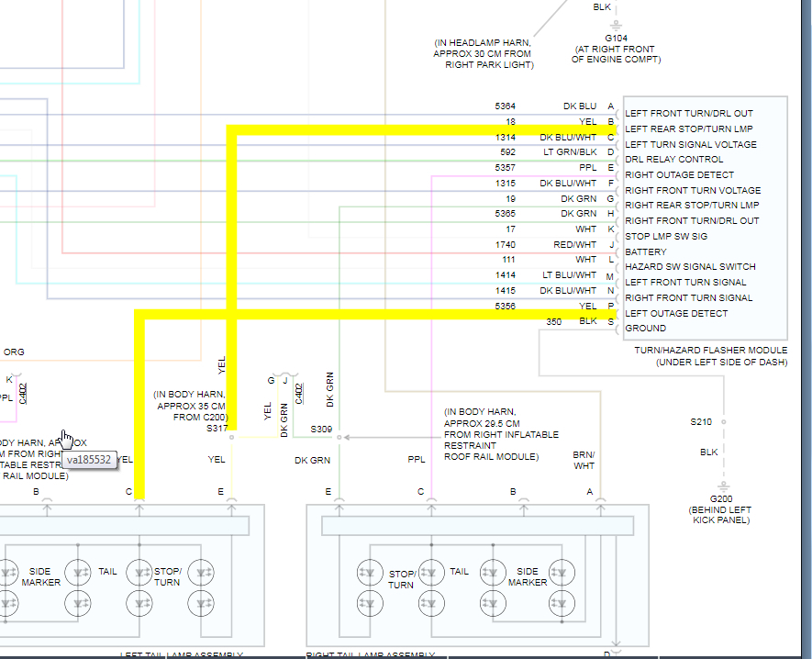The image size is (812, 659).
Task: Select the UNDER LEFT SIDE OF DASH note
Action: pyautogui.click(x=722, y=363)
